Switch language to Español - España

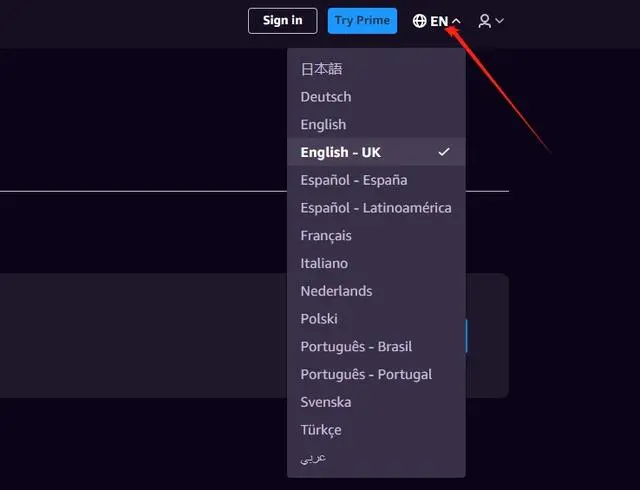[376, 180]
